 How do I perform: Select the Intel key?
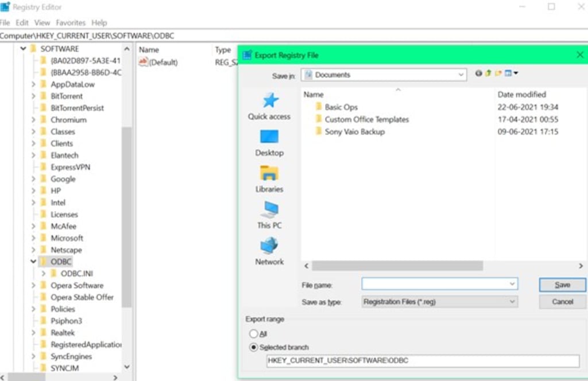(x=58, y=203)
